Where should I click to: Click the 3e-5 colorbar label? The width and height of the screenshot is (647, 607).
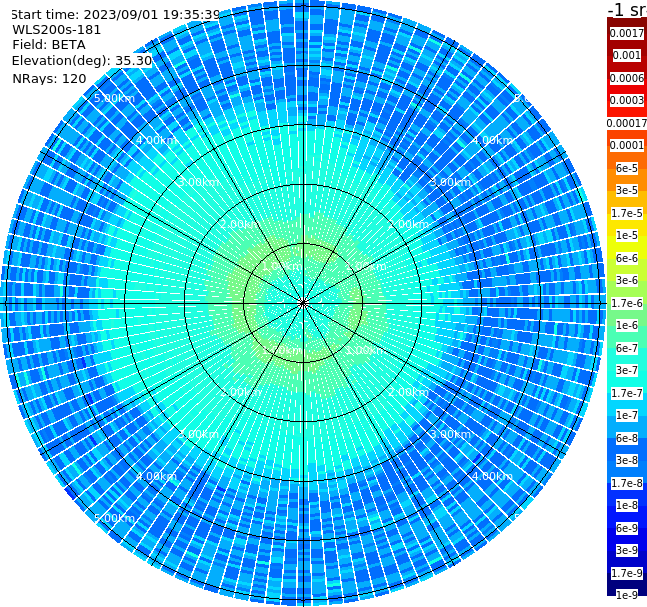coord(627,190)
